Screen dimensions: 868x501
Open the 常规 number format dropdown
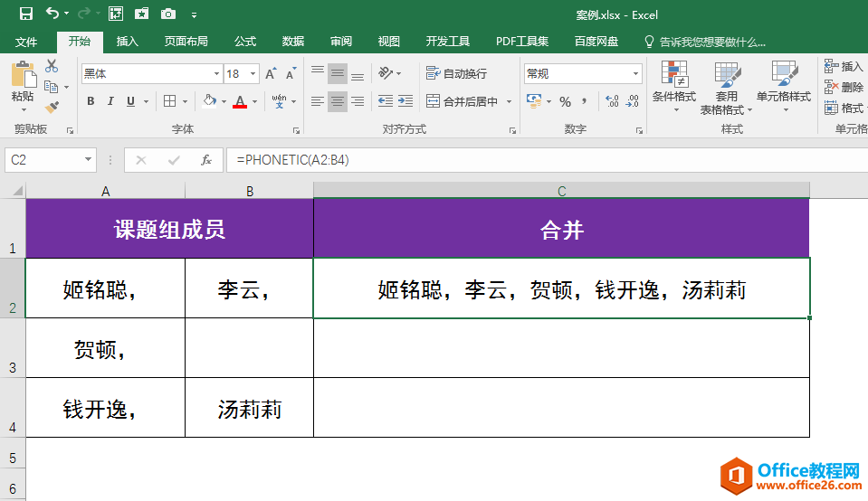coord(635,73)
